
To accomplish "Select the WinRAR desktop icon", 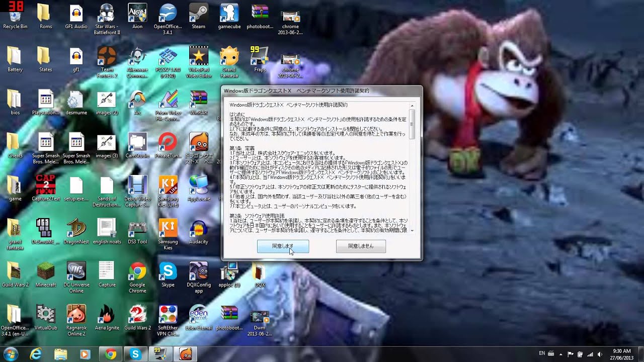I will point(198,103).
